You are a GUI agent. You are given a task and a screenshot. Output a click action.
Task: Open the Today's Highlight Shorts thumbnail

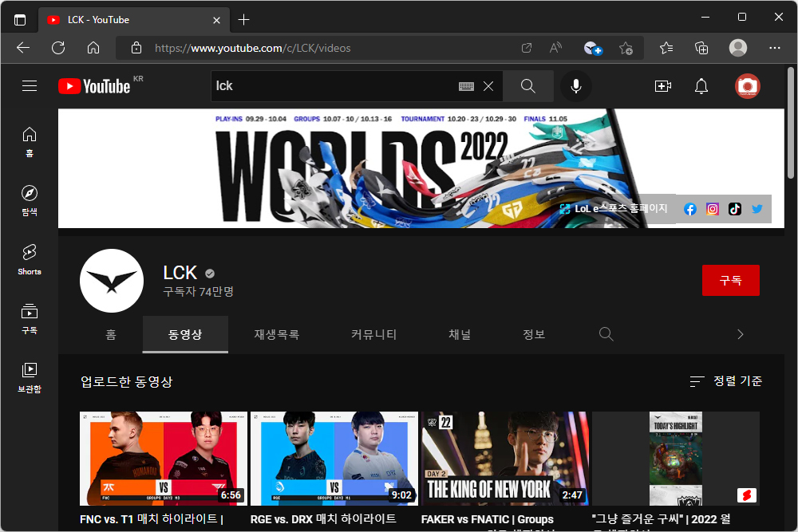click(675, 459)
